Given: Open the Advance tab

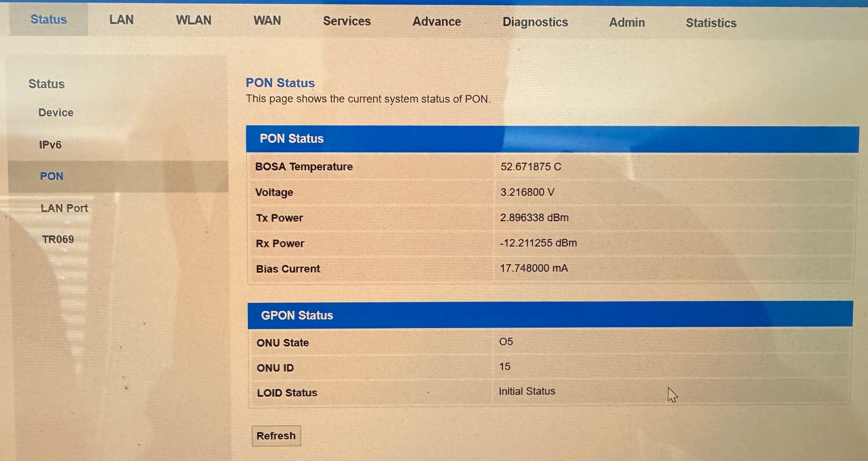Looking at the screenshot, I should click(x=437, y=21).
